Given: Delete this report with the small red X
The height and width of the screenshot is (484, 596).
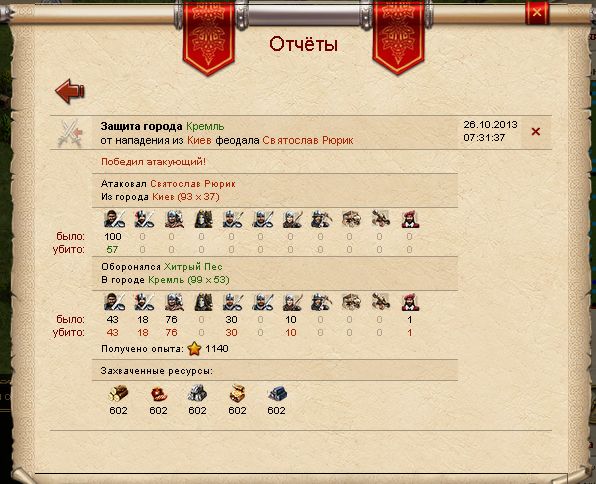Looking at the screenshot, I should pos(536,132).
